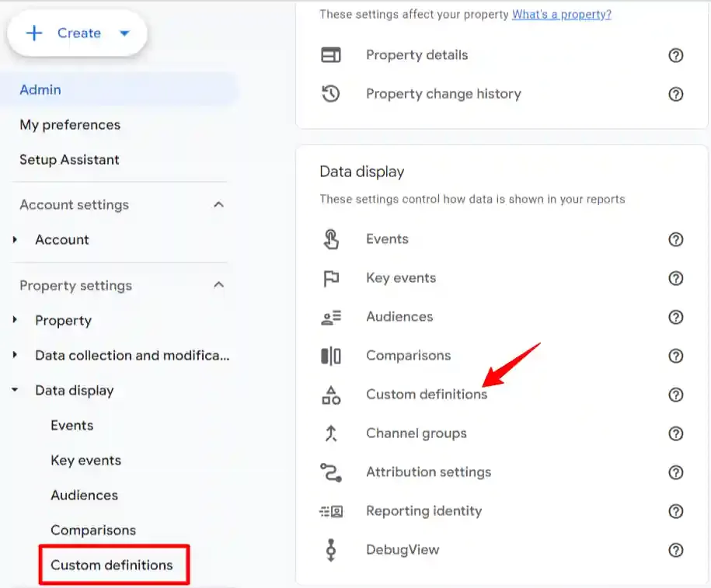Open Attribution settings
The image size is (711, 588).
(x=428, y=472)
